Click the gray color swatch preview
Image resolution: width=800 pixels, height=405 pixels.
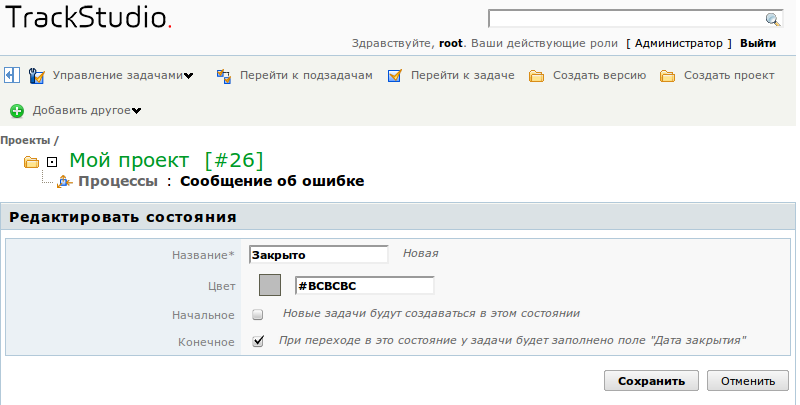(x=270, y=285)
